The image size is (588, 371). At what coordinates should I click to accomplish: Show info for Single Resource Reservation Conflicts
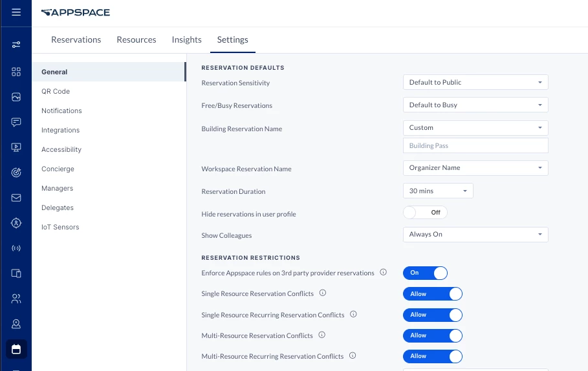pos(323,293)
